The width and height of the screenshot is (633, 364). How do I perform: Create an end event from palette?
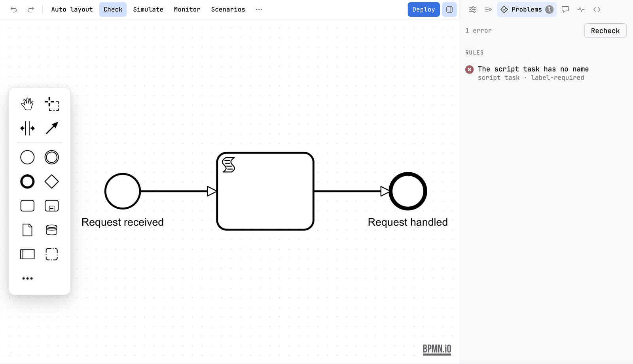click(x=27, y=182)
